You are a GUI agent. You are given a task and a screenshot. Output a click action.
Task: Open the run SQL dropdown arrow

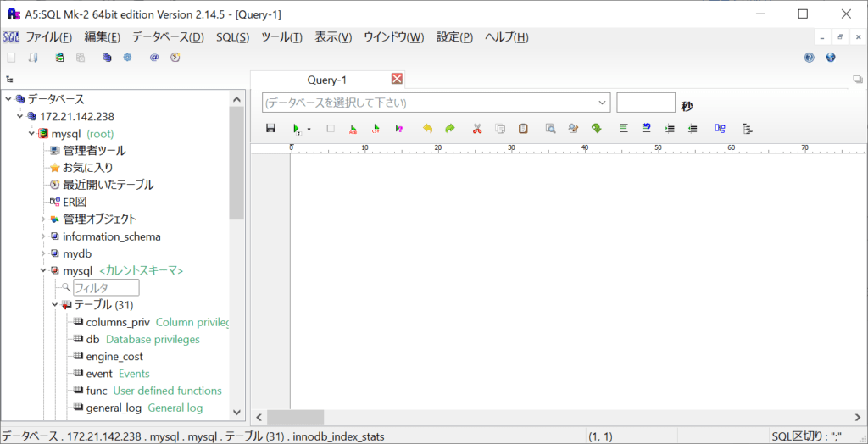pyautogui.click(x=309, y=129)
